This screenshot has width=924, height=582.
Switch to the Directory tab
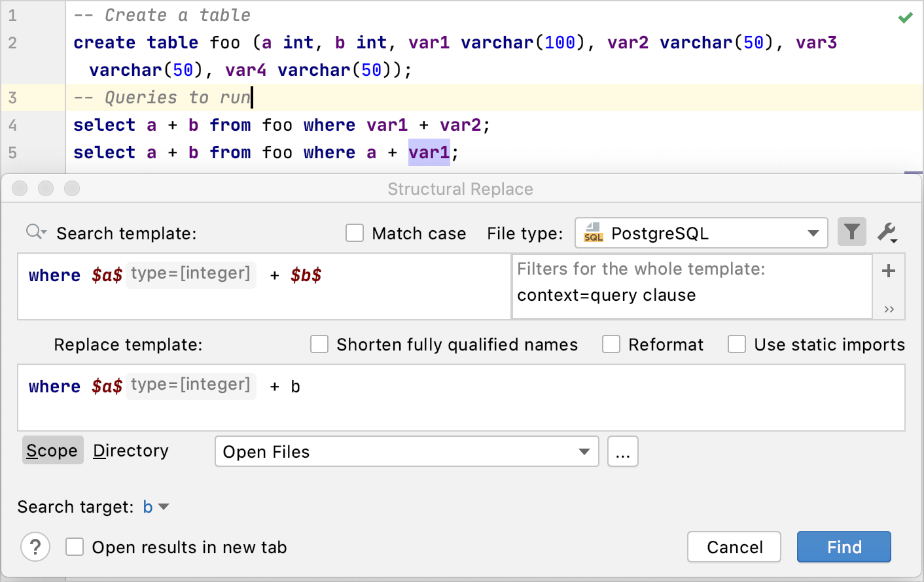[x=131, y=451]
